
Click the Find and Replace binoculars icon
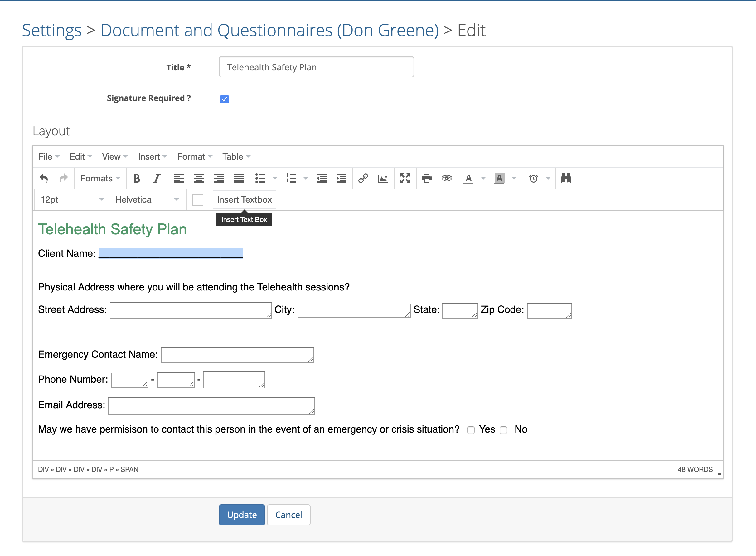(566, 178)
